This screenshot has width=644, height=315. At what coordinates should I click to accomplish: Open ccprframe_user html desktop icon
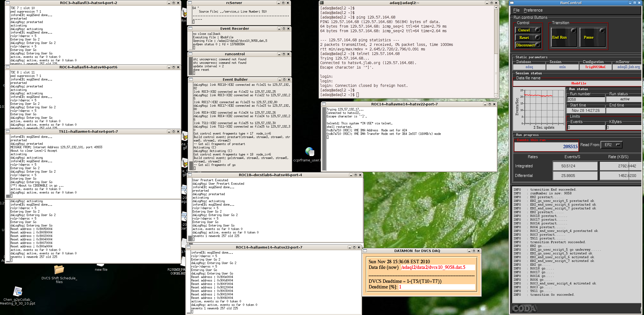[309, 155]
